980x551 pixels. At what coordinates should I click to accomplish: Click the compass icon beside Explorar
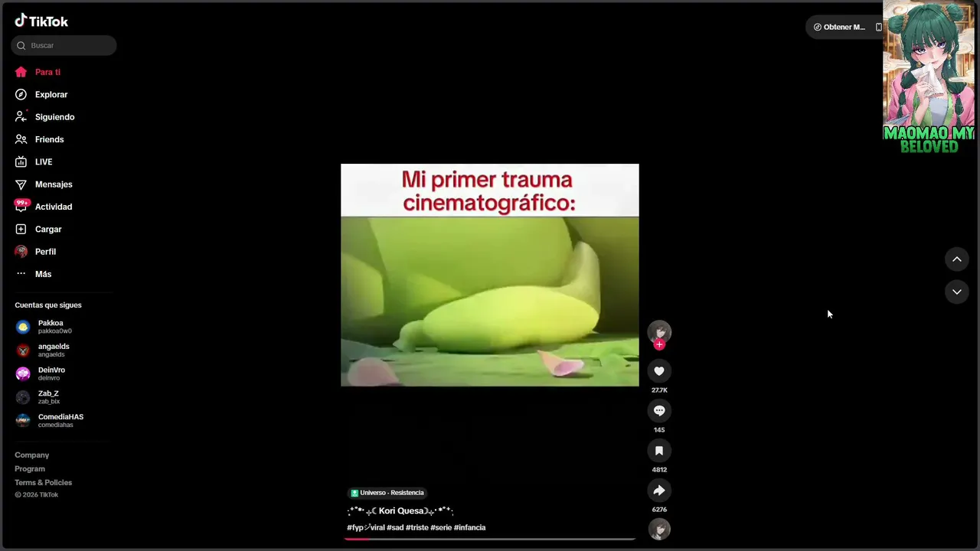coord(21,94)
